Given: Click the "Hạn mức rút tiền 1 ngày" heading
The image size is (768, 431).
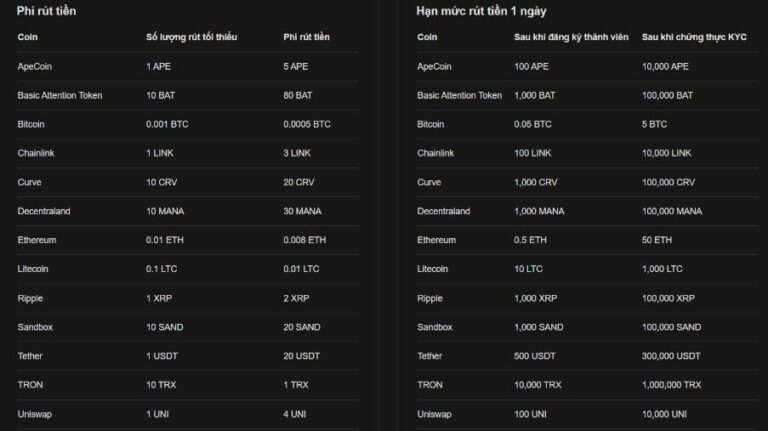Looking at the screenshot, I should point(481,10).
